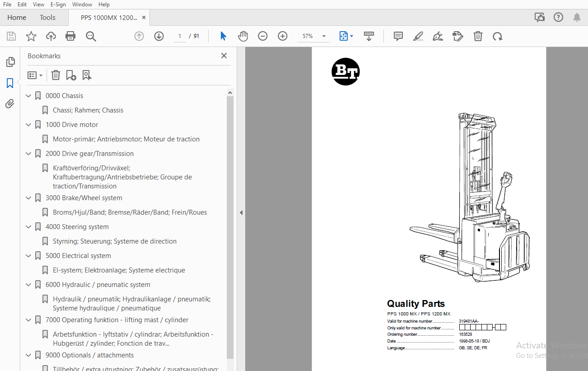Collapse the 1000 Drive motor bookmark

pyautogui.click(x=28, y=125)
